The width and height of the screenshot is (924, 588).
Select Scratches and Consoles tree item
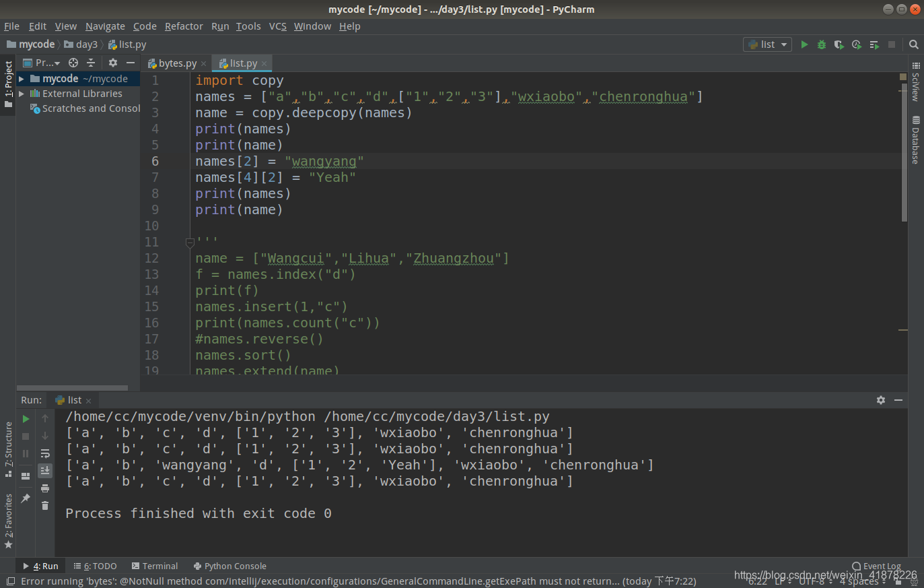click(x=85, y=108)
